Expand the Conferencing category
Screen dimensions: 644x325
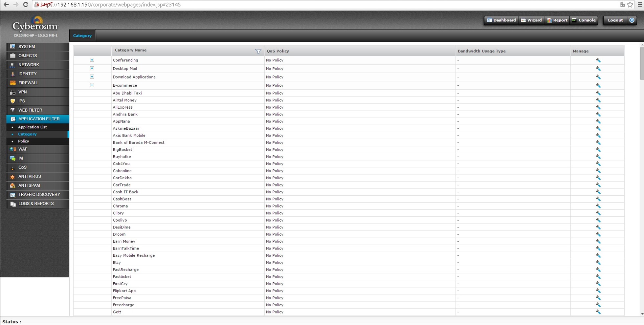(x=92, y=60)
